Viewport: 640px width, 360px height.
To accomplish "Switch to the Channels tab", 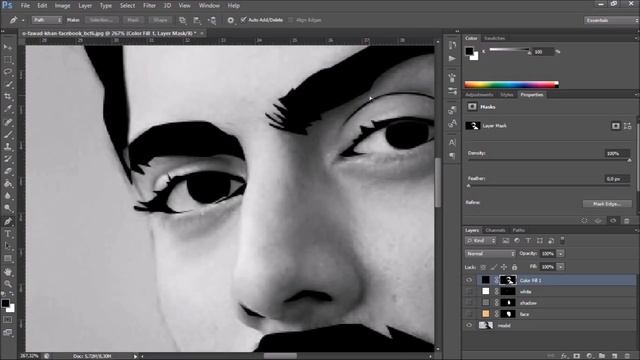I will 496,230.
